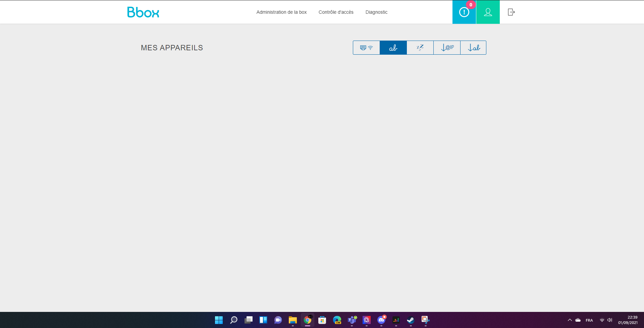Image resolution: width=644 pixels, height=328 pixels.
Task: Open taskbar Search
Action: (234, 320)
